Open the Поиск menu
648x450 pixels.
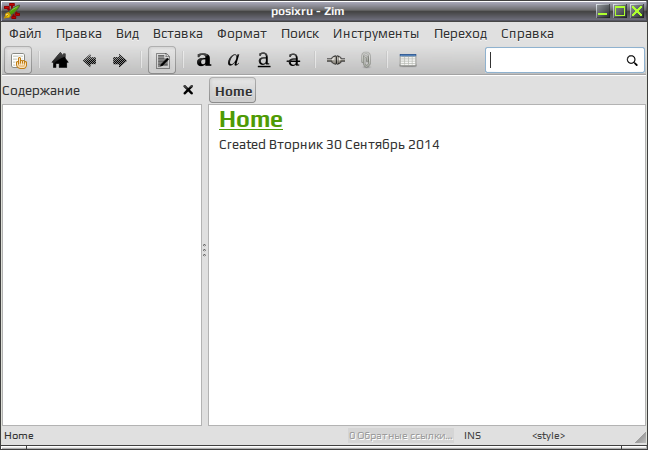tap(300, 34)
